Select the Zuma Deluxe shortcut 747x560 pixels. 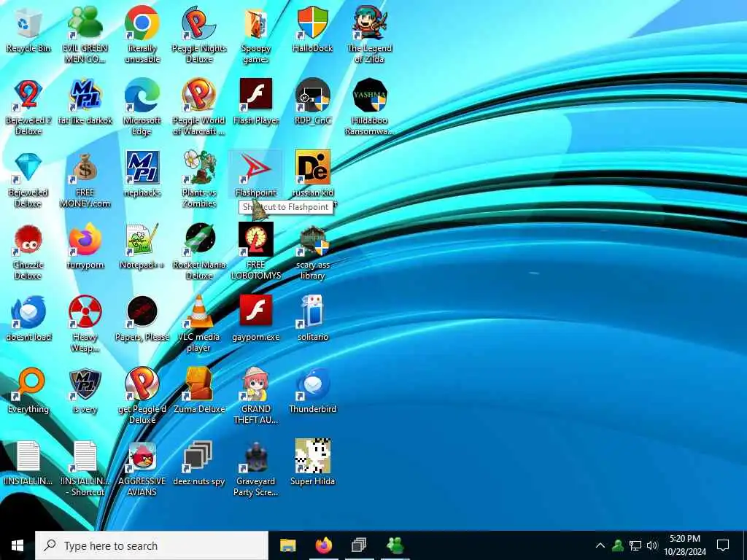(x=199, y=392)
